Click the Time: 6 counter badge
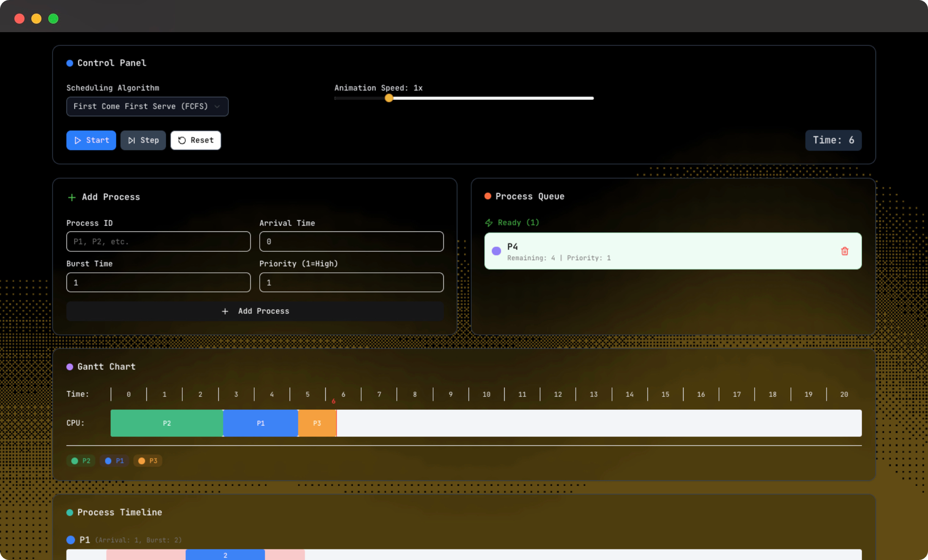The width and height of the screenshot is (928, 560). (x=833, y=140)
